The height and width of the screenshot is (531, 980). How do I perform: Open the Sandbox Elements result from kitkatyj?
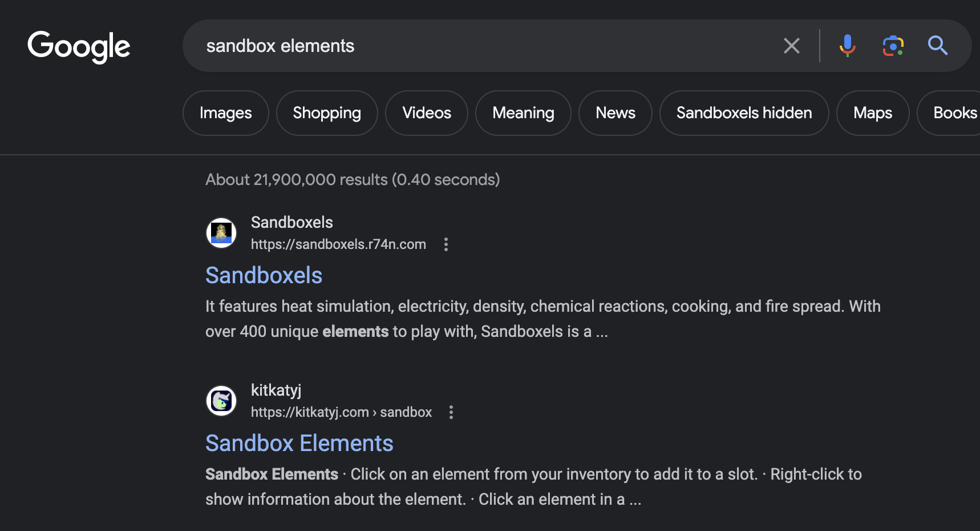click(299, 442)
